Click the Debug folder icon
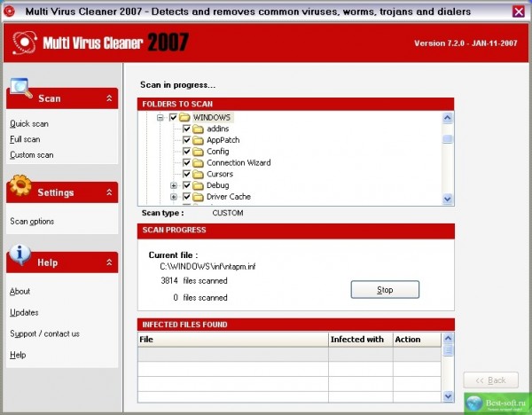 click(x=198, y=185)
